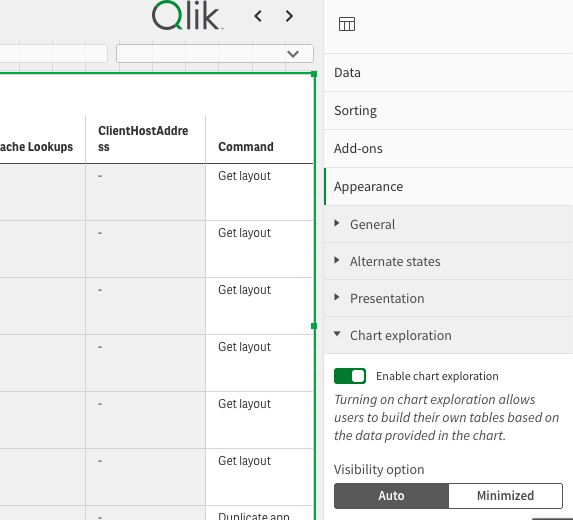
Task: Select the Appearance section
Action: coord(448,187)
